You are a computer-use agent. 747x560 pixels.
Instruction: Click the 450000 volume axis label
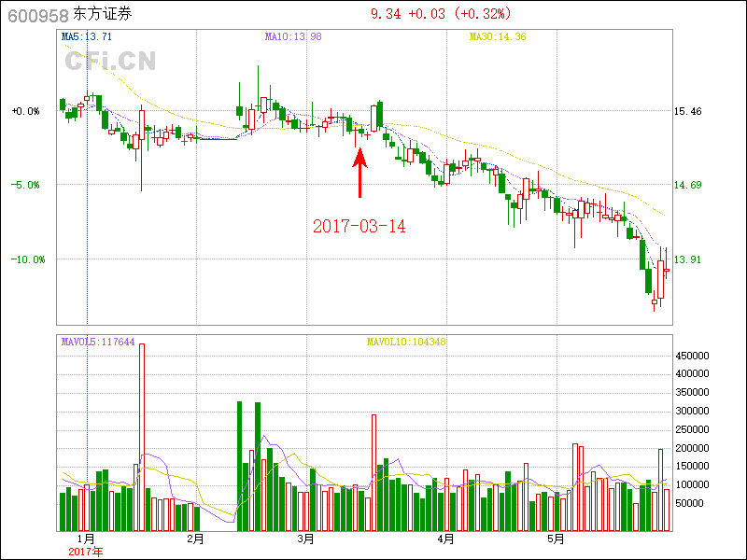pos(695,356)
